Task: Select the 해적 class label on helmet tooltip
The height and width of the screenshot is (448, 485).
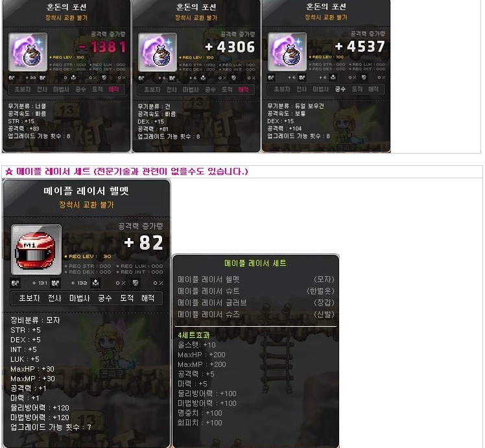Action: [148, 298]
